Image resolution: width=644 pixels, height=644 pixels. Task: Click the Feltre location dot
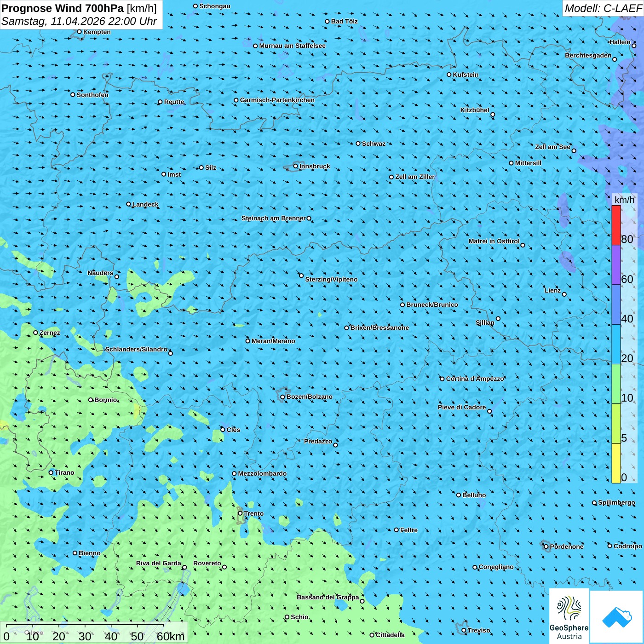tap(397, 530)
